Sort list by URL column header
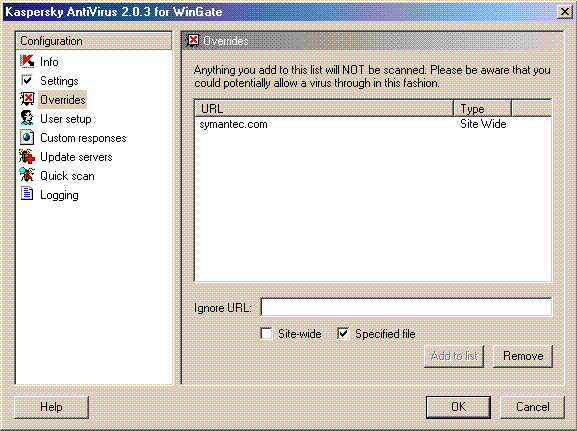 [x=324, y=109]
